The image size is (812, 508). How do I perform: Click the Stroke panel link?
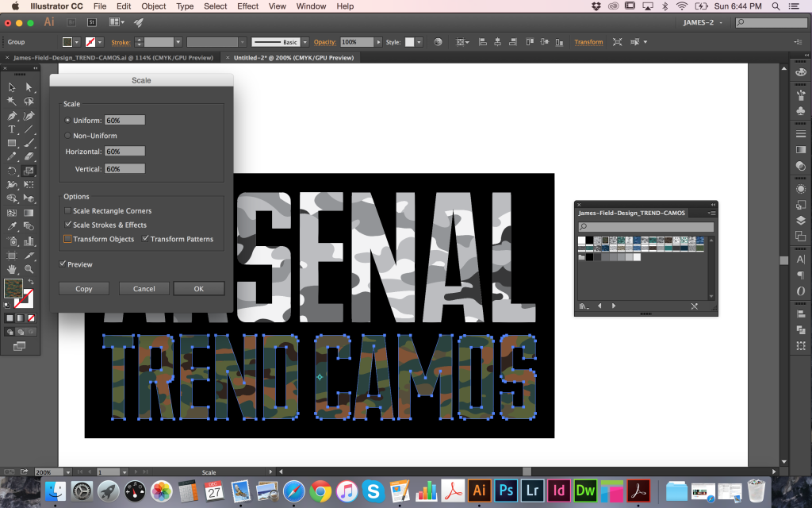[121, 43]
